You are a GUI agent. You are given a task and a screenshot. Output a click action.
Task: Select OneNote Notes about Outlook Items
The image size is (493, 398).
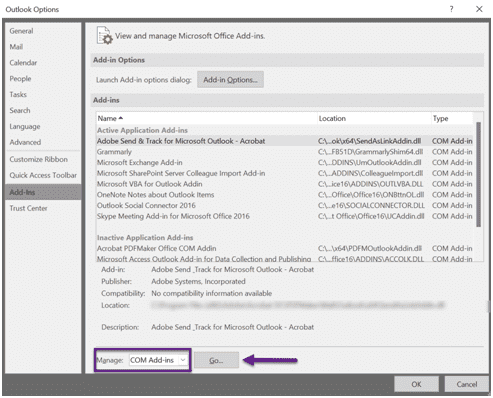(284, 195)
